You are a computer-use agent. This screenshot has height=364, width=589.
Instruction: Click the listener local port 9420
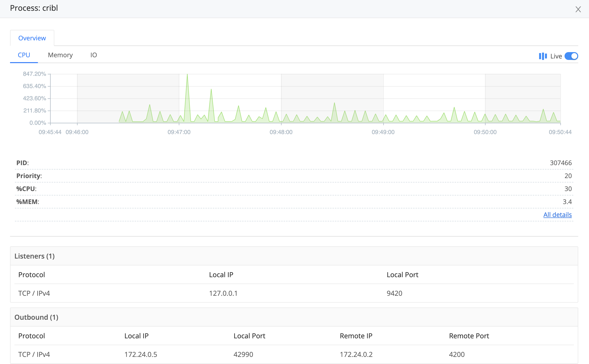[394, 293]
